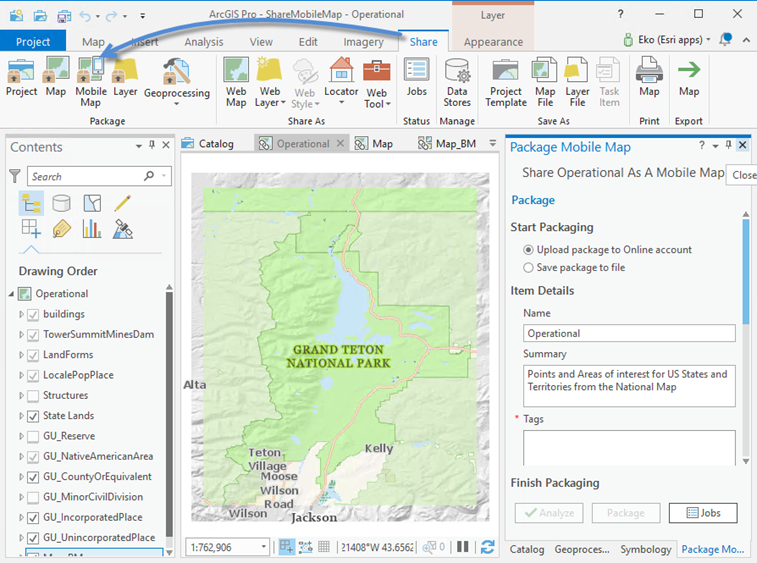
Task: Select List By Editing pencil view
Action: [123, 203]
